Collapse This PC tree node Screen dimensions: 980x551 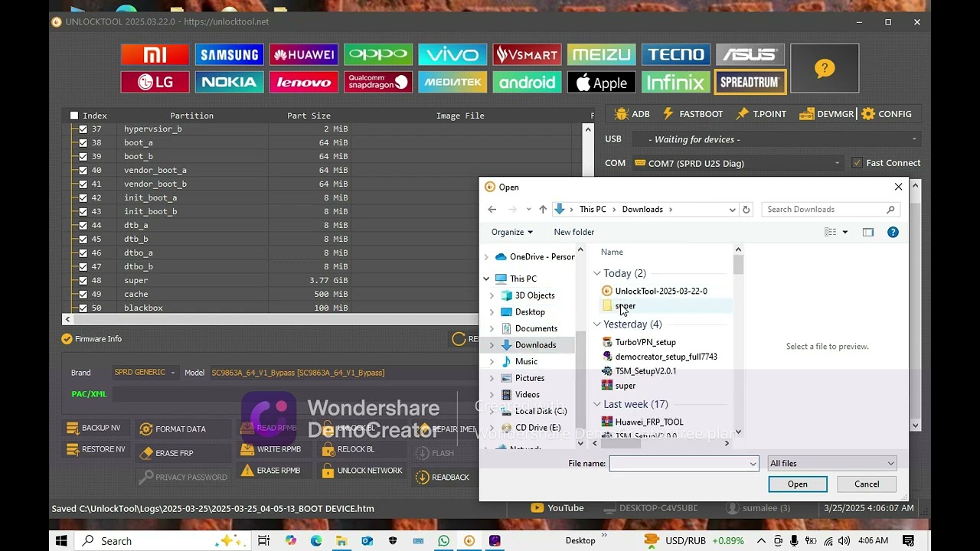point(486,279)
